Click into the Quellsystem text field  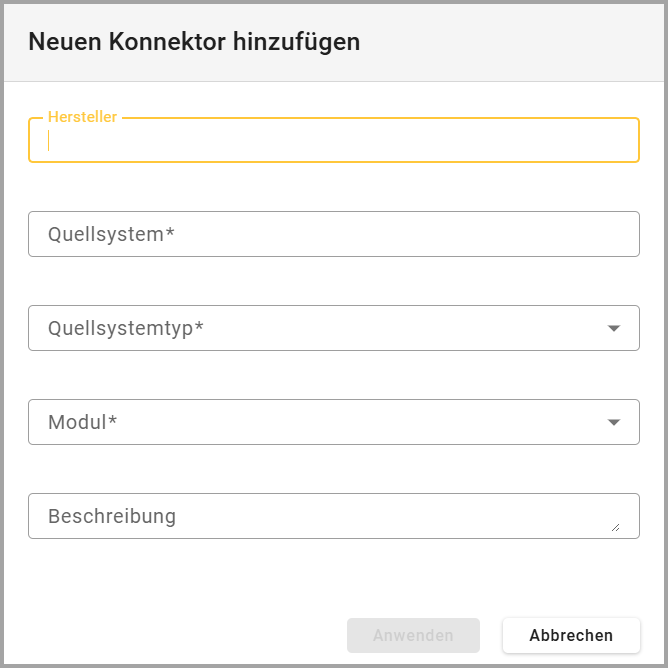tap(333, 234)
